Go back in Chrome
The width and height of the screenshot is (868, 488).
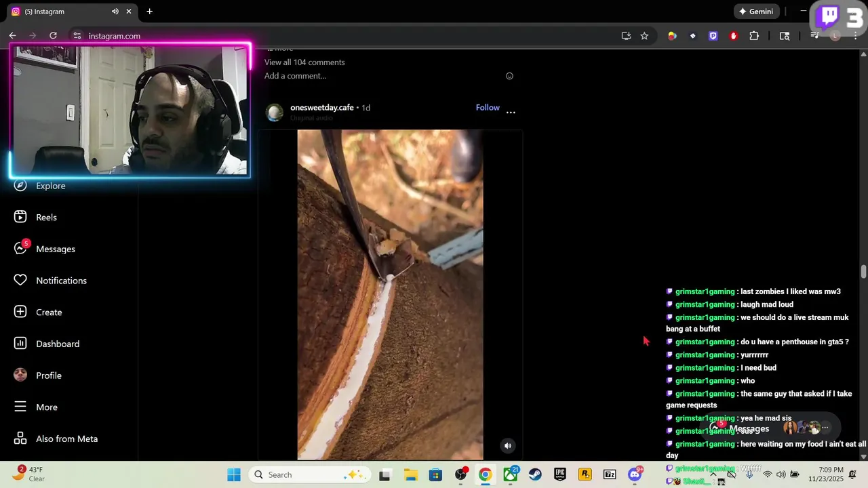[12, 36]
